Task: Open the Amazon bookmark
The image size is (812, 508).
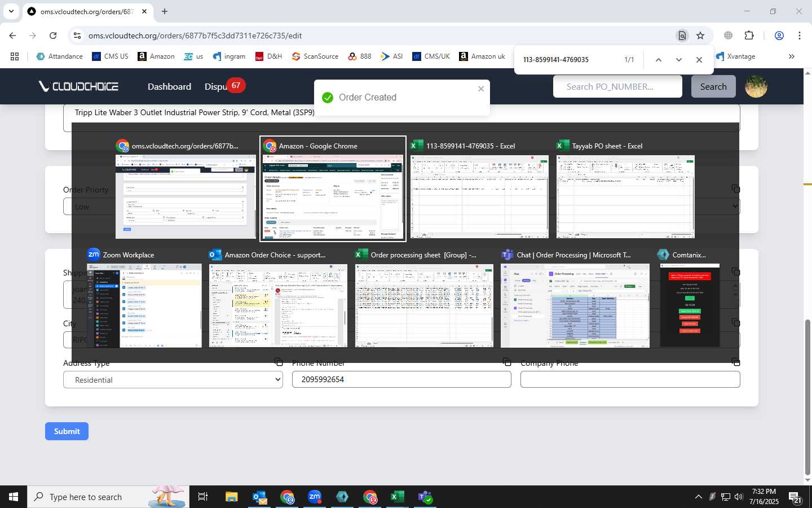Action: point(156,56)
